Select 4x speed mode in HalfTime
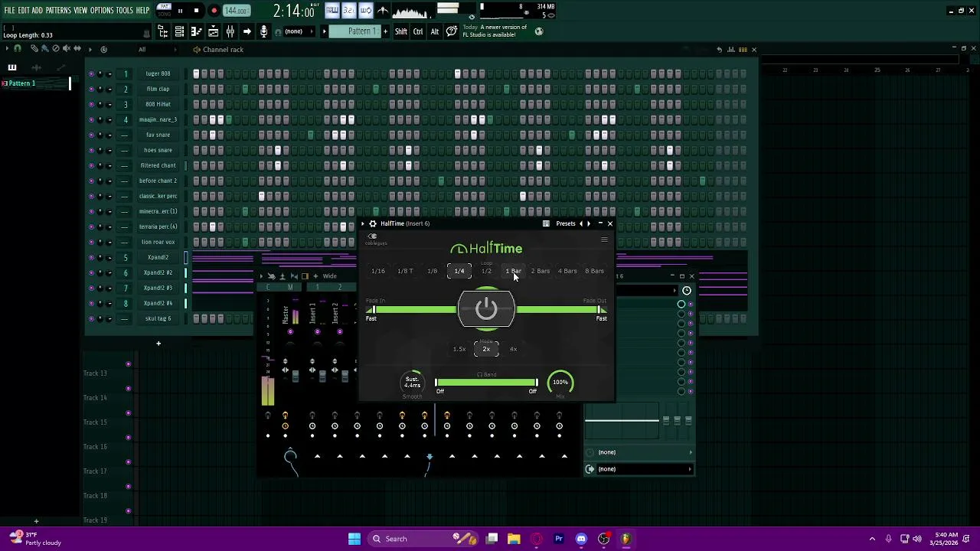The height and width of the screenshot is (551, 980). tap(513, 349)
